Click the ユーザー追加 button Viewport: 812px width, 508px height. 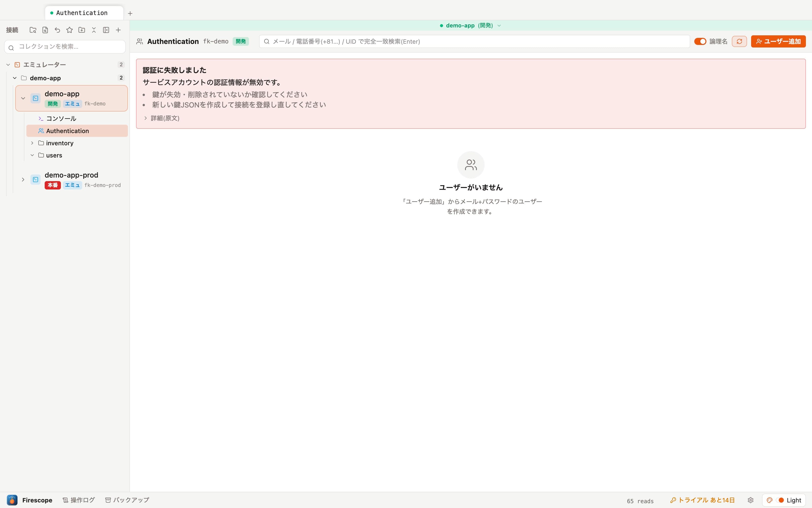(x=778, y=41)
